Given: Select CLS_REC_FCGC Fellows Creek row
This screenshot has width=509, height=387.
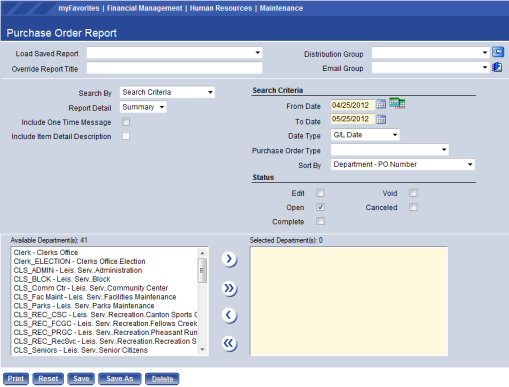Looking at the screenshot, I should click(105, 324).
